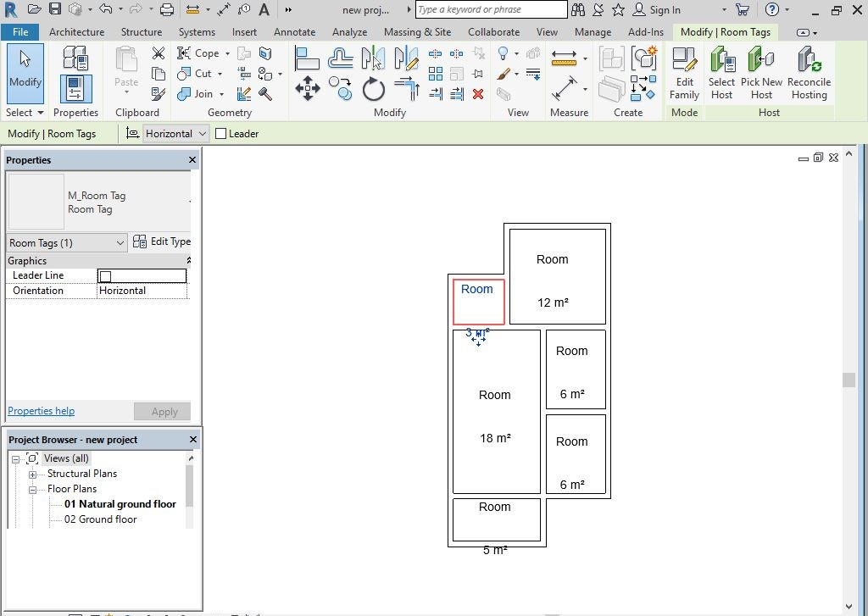Click the Split Element tool

coord(435,53)
